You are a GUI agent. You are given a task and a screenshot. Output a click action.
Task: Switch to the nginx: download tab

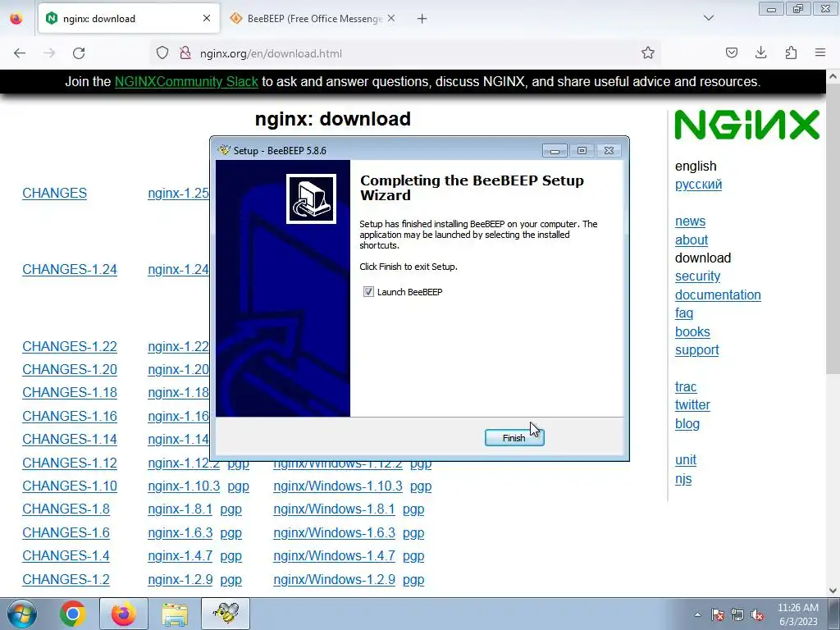(x=129, y=19)
